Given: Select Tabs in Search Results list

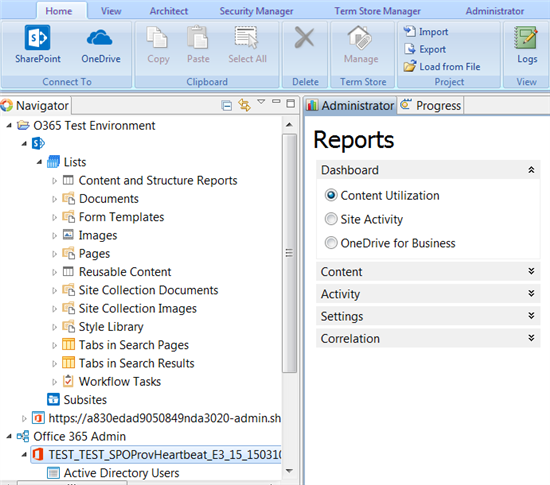Looking at the screenshot, I should pyautogui.click(x=136, y=363).
